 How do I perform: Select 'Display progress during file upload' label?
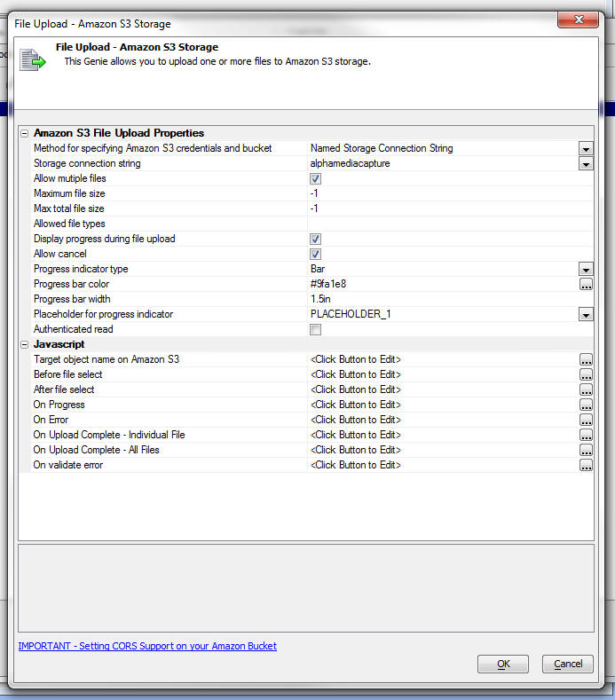(x=105, y=239)
